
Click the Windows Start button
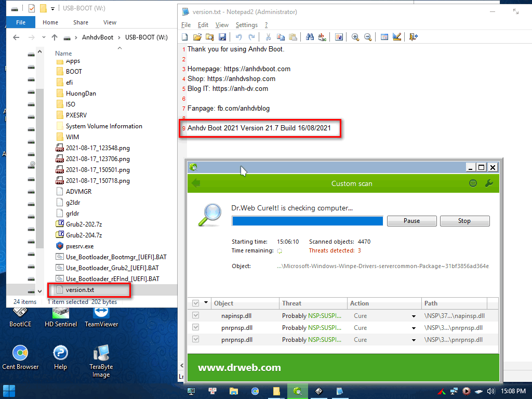(9, 391)
